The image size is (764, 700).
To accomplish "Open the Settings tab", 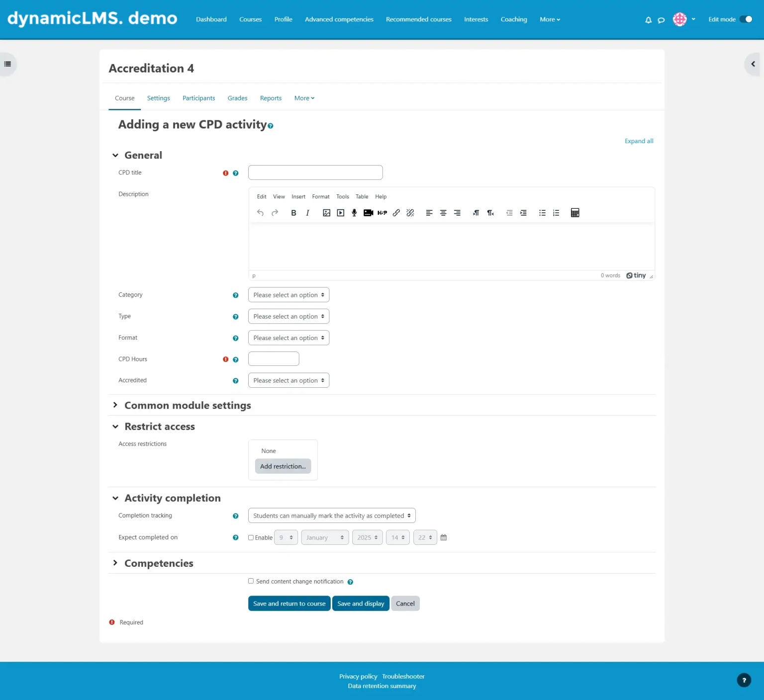I will [158, 98].
